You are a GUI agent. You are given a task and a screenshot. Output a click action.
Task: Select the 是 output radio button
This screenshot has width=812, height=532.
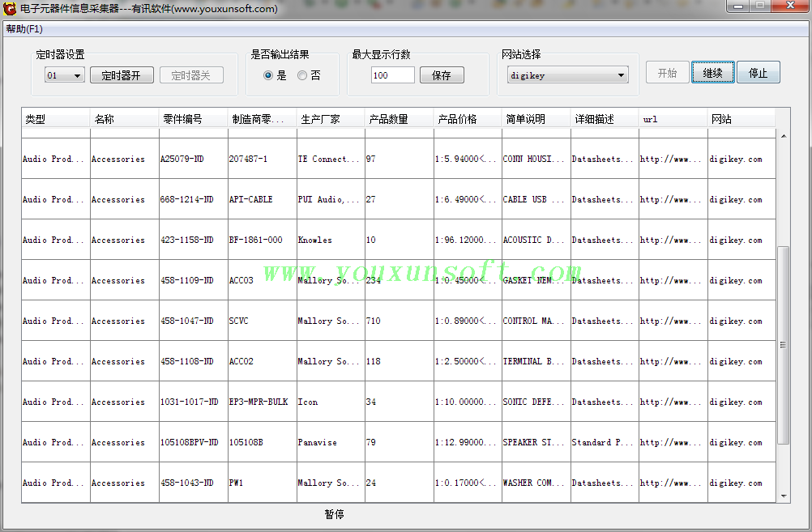(x=275, y=75)
